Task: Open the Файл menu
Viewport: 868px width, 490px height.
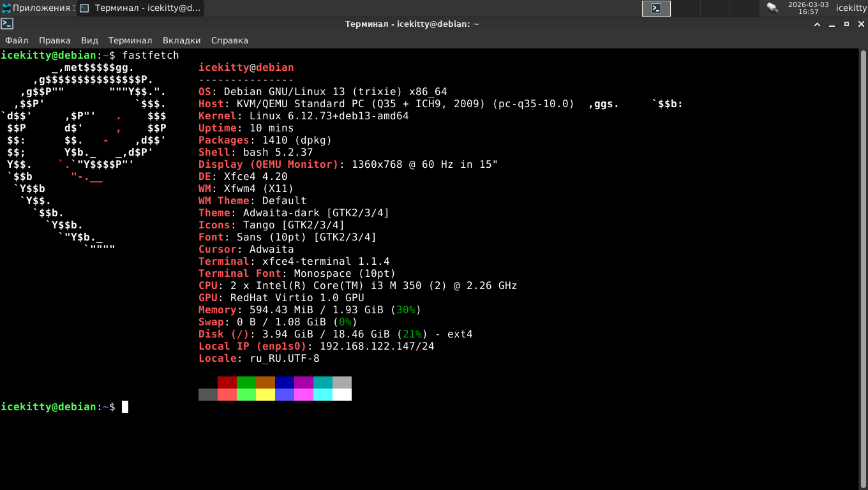Action: pyautogui.click(x=17, y=40)
